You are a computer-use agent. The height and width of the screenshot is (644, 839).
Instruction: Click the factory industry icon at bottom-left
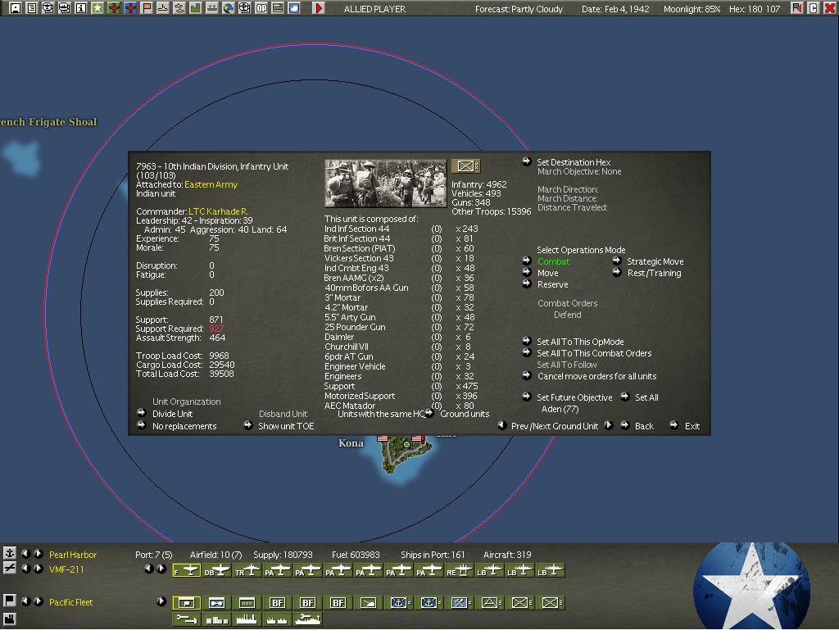10,619
